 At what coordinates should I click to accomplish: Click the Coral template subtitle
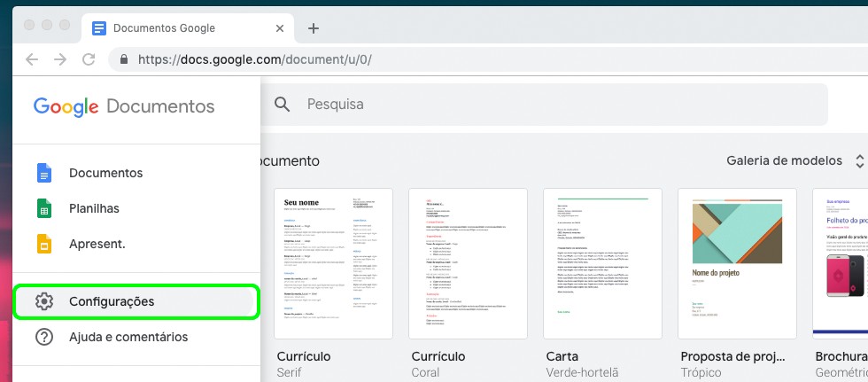coord(426,372)
